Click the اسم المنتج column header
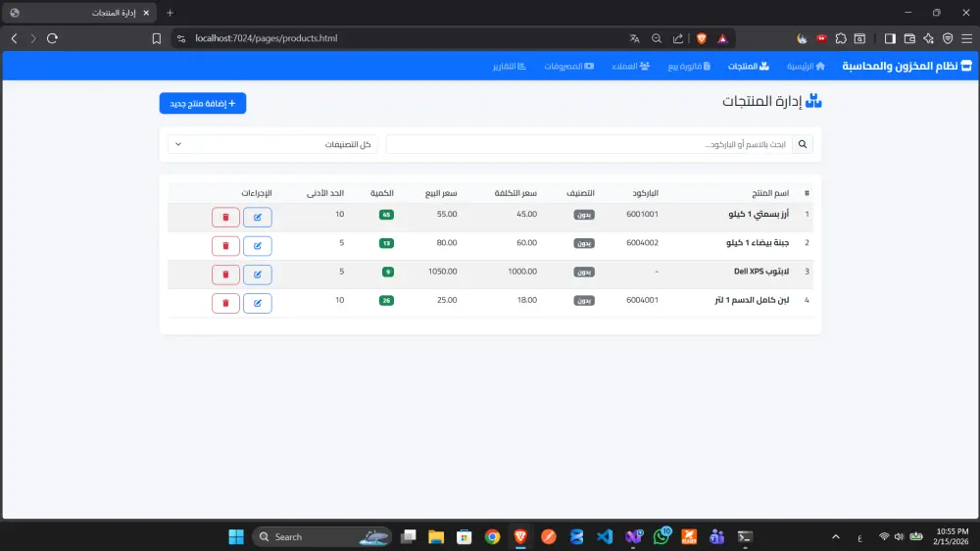The width and height of the screenshot is (980, 551). click(770, 193)
